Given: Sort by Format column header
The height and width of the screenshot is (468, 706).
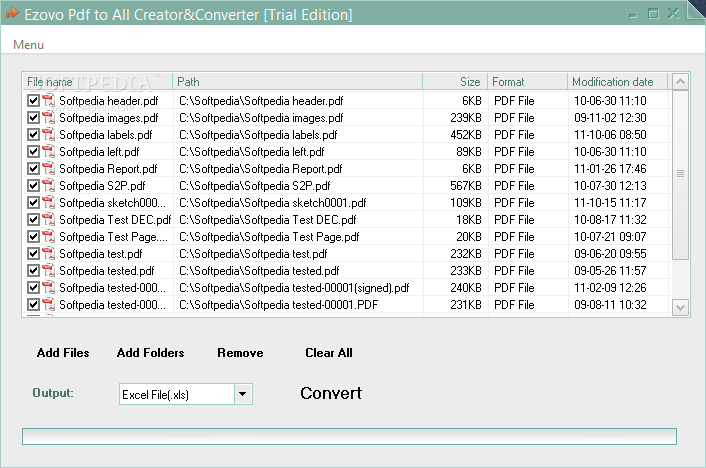Looking at the screenshot, I should coord(528,82).
